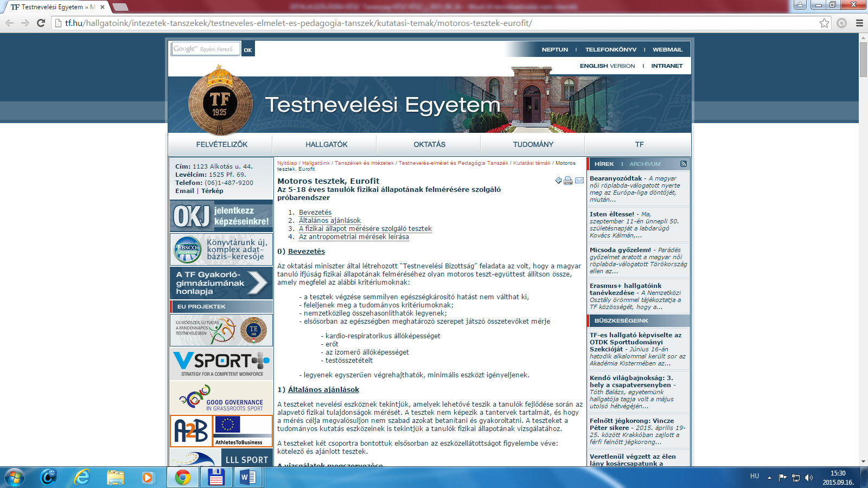The height and width of the screenshot is (488, 868).
Task: Click the Térkép link
Action: (x=212, y=191)
